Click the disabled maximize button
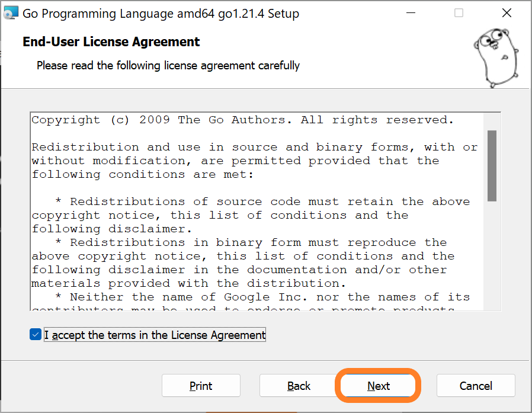 point(459,13)
